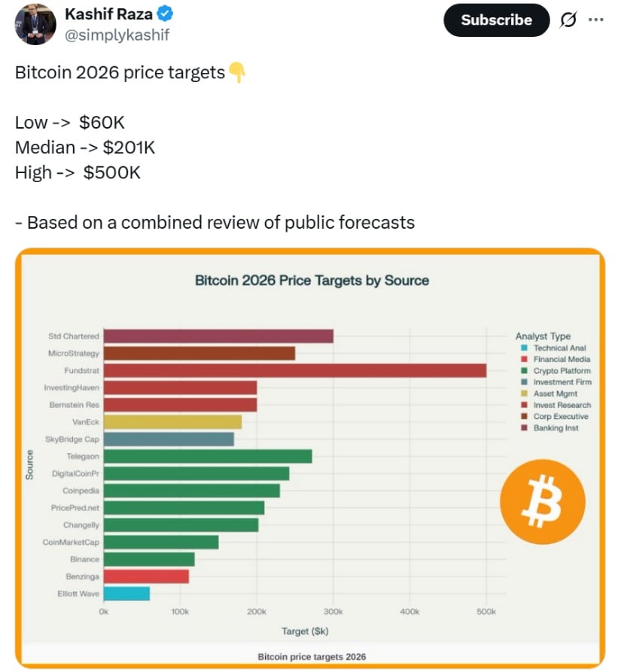
Task: Click the Std Chartered bar
Action: [218, 336]
